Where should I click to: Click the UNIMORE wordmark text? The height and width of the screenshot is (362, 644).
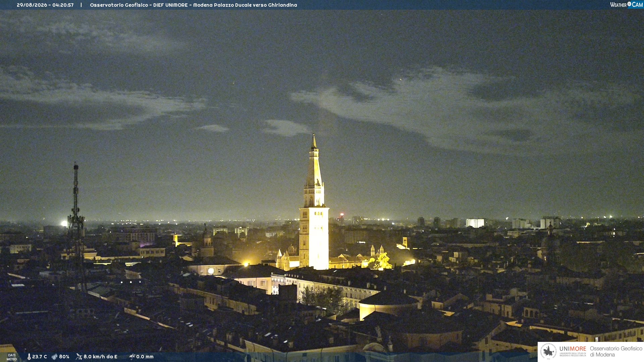click(573, 349)
